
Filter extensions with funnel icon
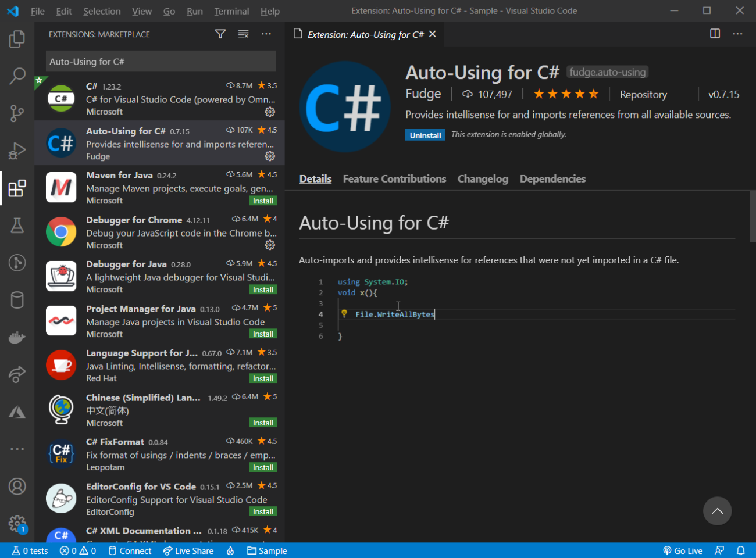click(x=220, y=34)
